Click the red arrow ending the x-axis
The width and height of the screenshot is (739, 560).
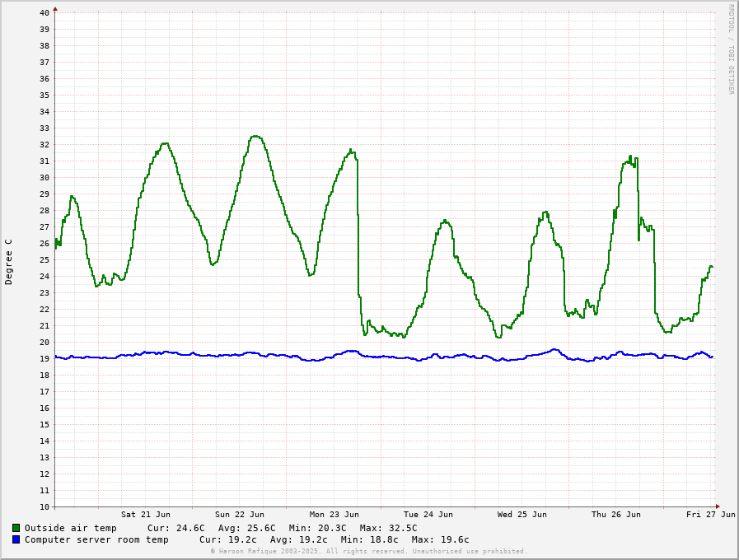tap(718, 506)
